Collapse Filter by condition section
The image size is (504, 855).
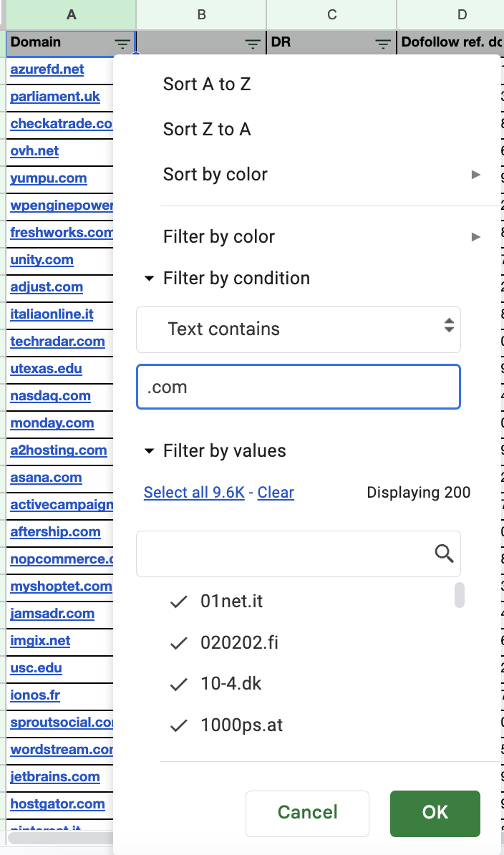tap(149, 279)
